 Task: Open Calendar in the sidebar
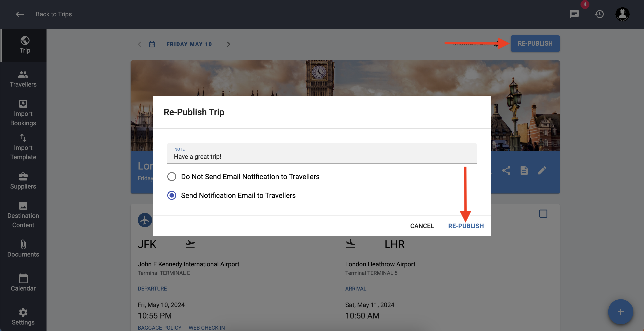click(x=23, y=283)
